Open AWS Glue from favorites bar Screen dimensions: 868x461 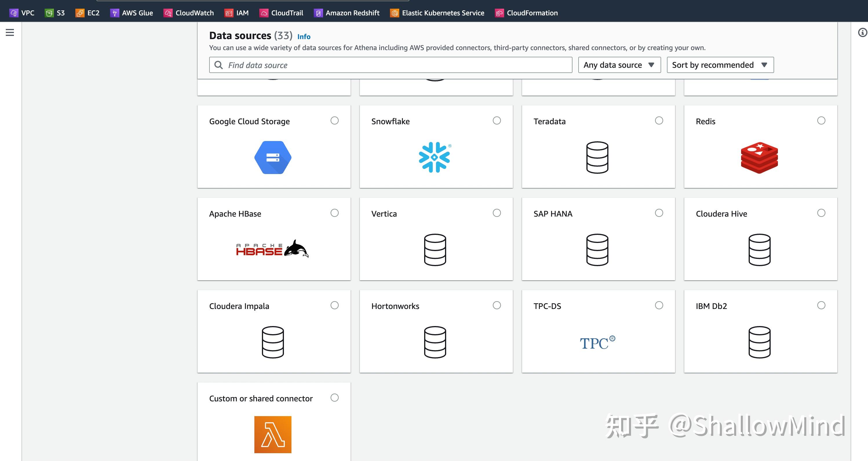(132, 13)
